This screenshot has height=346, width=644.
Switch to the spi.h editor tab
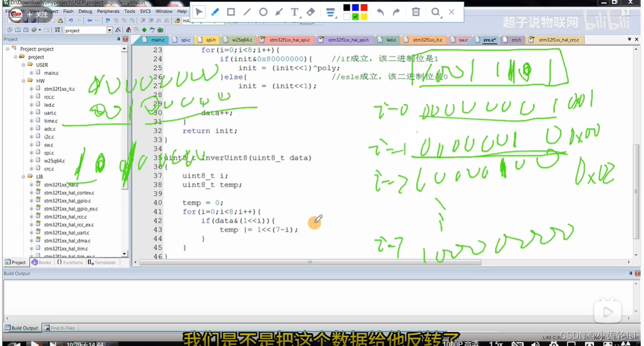[x=207, y=40]
